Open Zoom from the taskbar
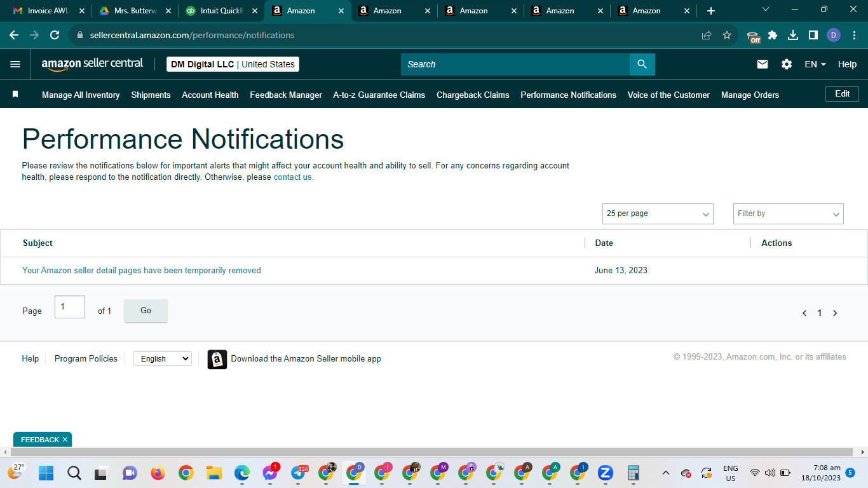 click(x=605, y=473)
